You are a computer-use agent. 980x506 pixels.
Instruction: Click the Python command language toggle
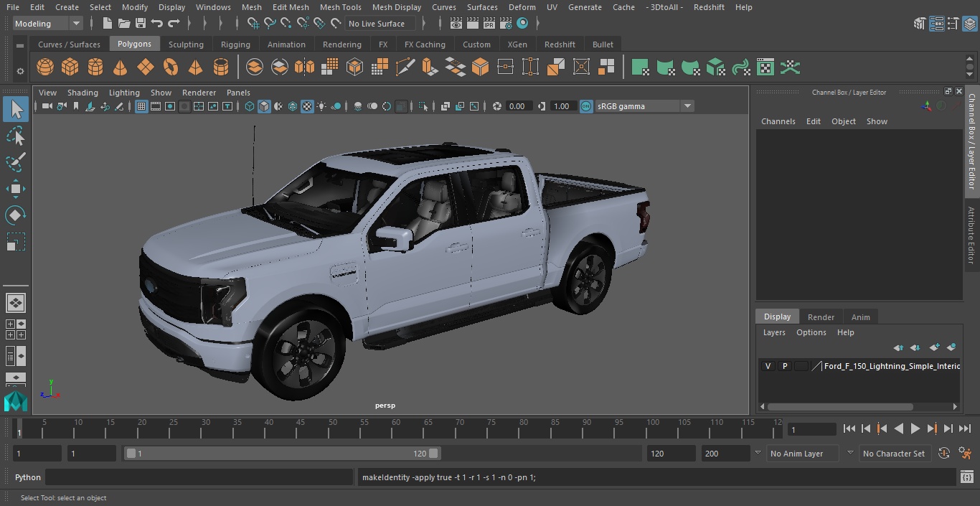28,477
